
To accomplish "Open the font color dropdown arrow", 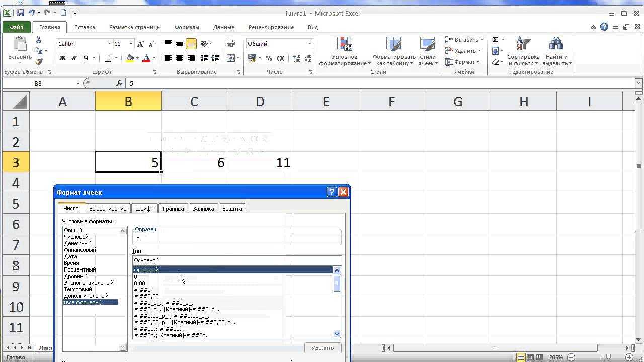I will [x=154, y=58].
